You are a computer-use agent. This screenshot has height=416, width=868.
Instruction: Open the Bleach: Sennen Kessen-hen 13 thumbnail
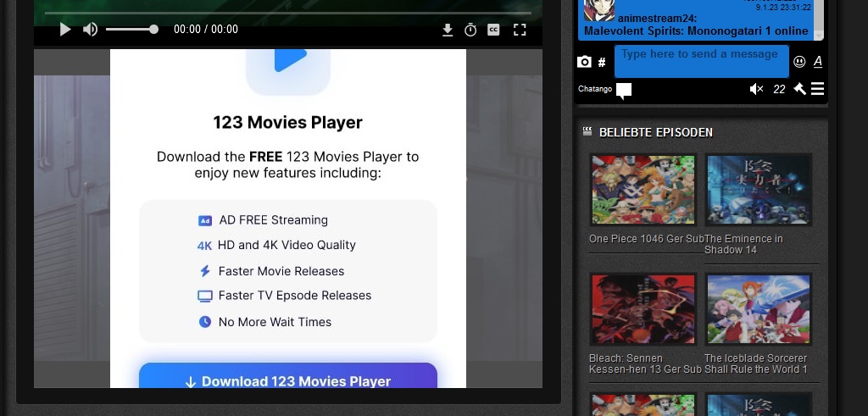[643, 309]
